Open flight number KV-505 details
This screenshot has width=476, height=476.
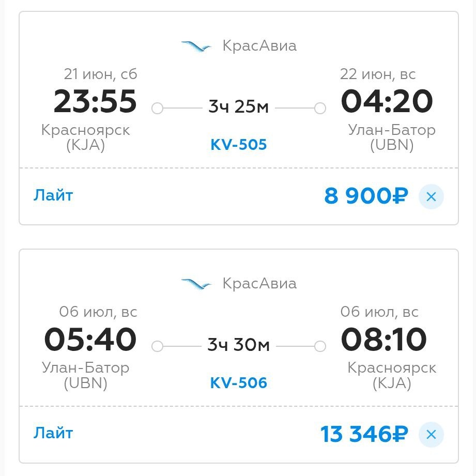[238, 145]
